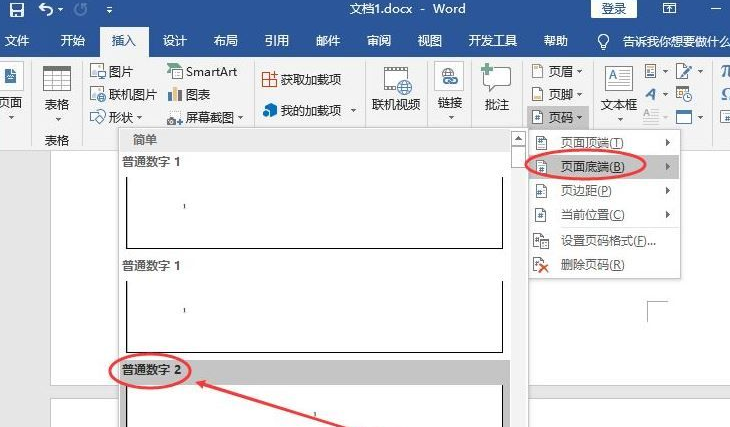
Task: Open the 页脚 footer dropdown
Action: [557, 95]
